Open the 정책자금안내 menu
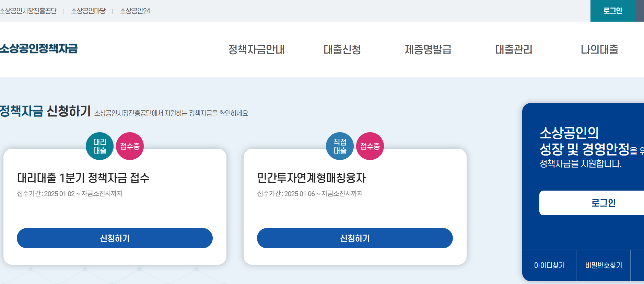644x284 pixels. coord(257,50)
